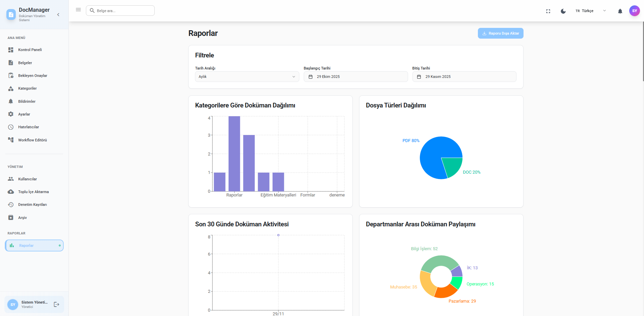
Task: Collapse the sidebar with the chevron arrow
Action: (x=58, y=15)
